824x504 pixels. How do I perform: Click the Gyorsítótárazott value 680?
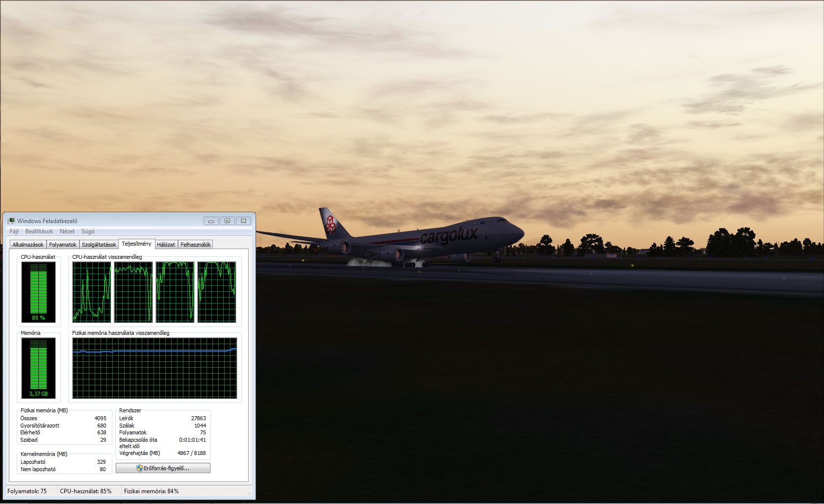click(102, 426)
